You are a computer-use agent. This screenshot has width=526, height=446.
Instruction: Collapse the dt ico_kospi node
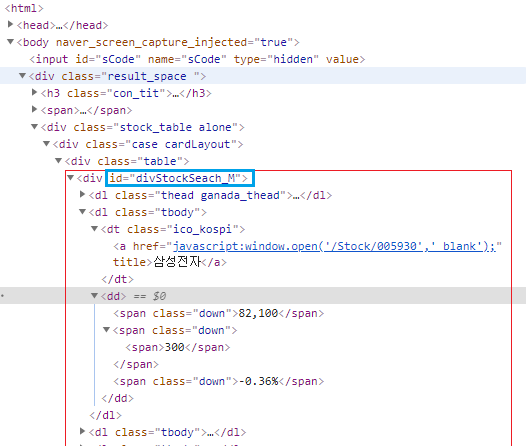click(95, 229)
